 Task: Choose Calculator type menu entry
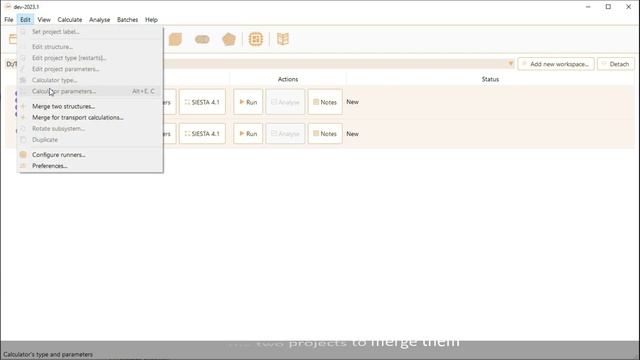click(x=90, y=80)
